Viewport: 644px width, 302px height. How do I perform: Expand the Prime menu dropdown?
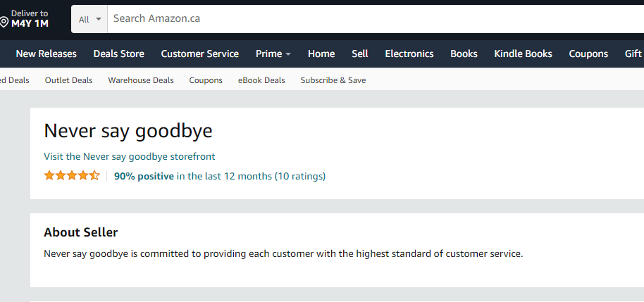coord(273,54)
